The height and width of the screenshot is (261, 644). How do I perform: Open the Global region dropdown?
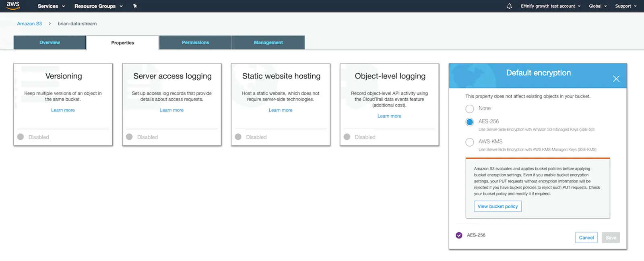(598, 6)
